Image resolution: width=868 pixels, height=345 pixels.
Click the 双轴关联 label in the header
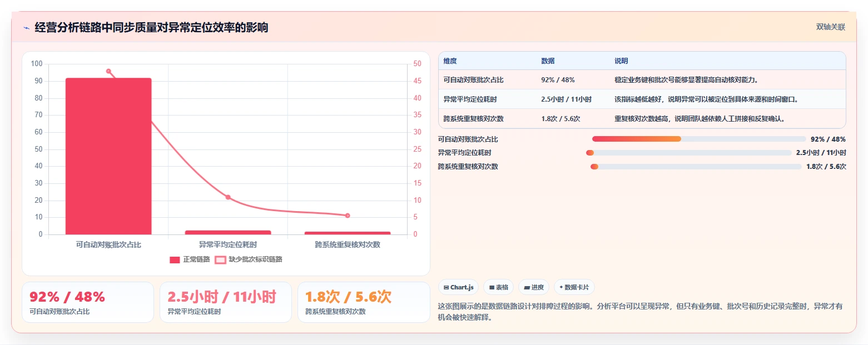pos(830,27)
